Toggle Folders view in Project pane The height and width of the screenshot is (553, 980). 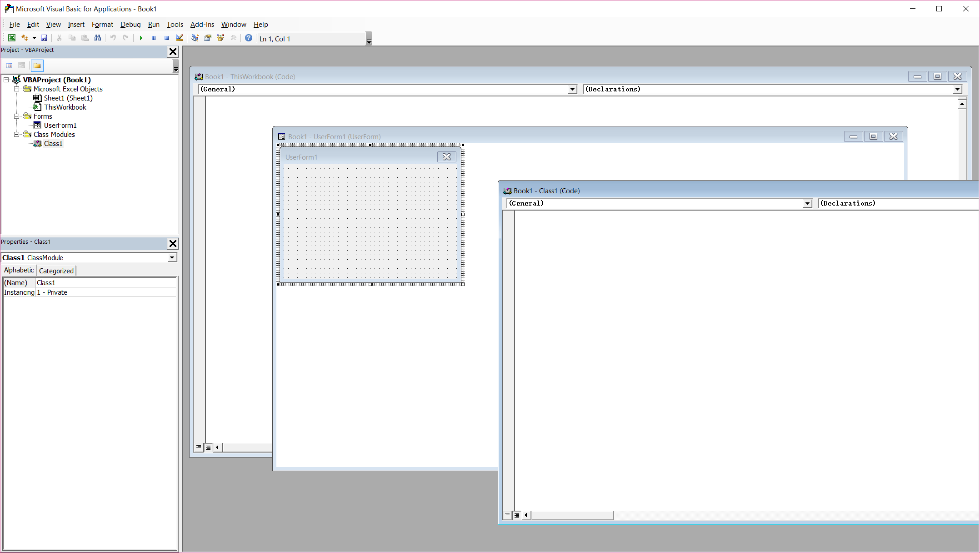[x=37, y=65]
